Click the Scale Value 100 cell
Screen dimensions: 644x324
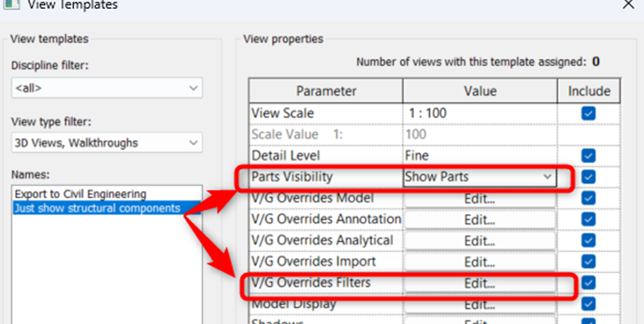(x=480, y=135)
